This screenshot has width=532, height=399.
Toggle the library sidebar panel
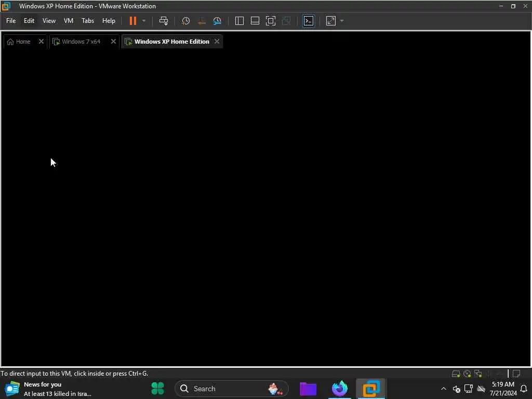point(239,21)
